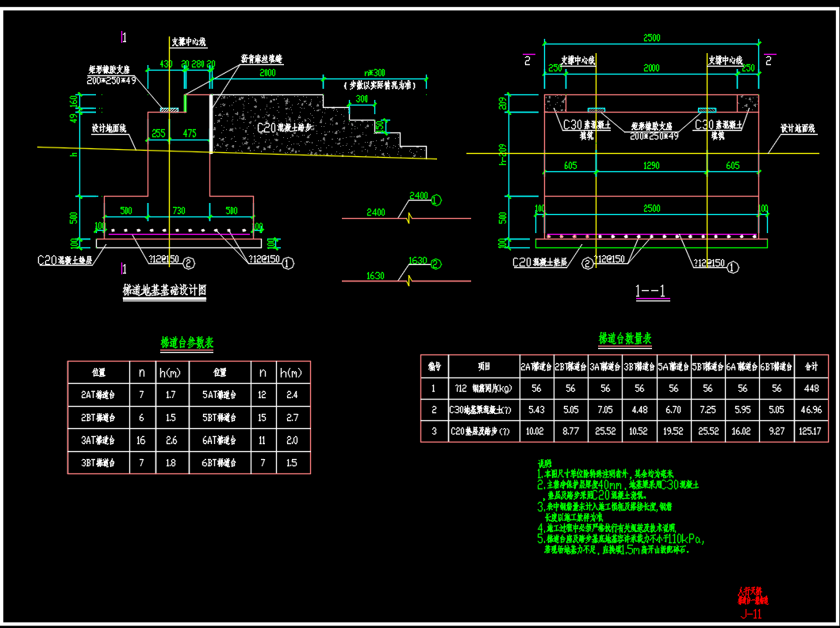Click the 448 total value cell

pos(811,389)
